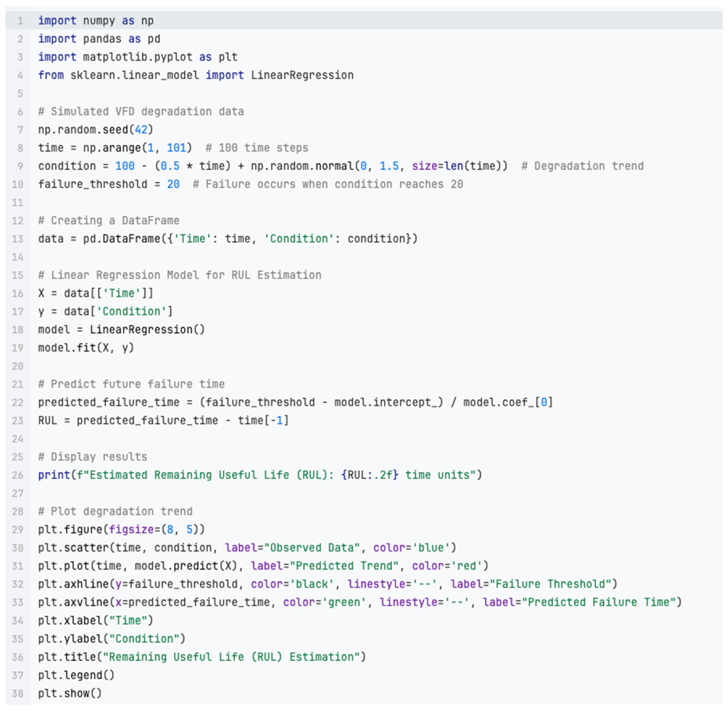Screen dimensions: 728x711
Task: Click predicted_failure_time variable on line 22
Action: [108, 403]
